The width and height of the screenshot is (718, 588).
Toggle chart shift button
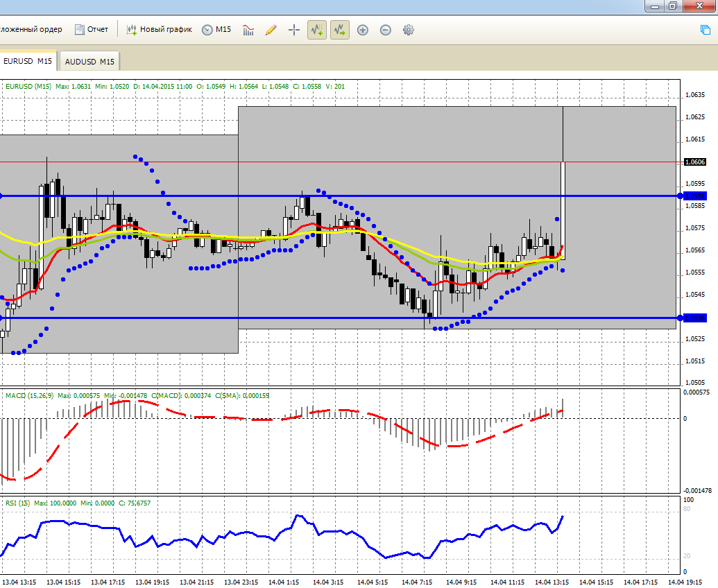(317, 31)
